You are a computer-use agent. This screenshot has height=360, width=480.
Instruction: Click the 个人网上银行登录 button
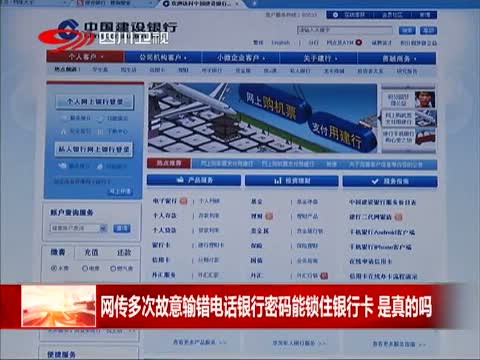click(95, 102)
